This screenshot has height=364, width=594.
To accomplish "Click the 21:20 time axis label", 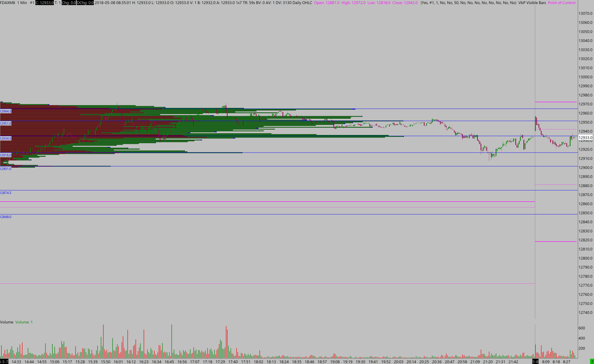I will [x=488, y=362].
